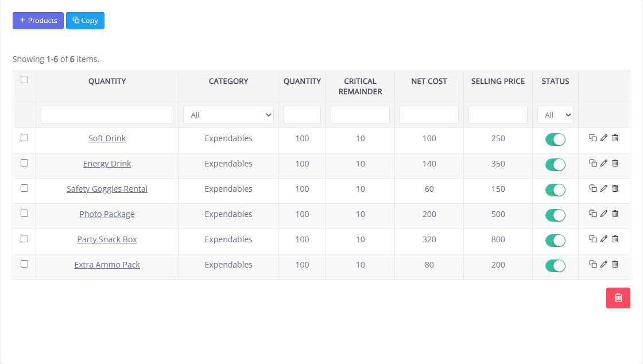This screenshot has width=643, height=364.
Task: Focus the Selling Price filter field
Action: click(x=498, y=115)
